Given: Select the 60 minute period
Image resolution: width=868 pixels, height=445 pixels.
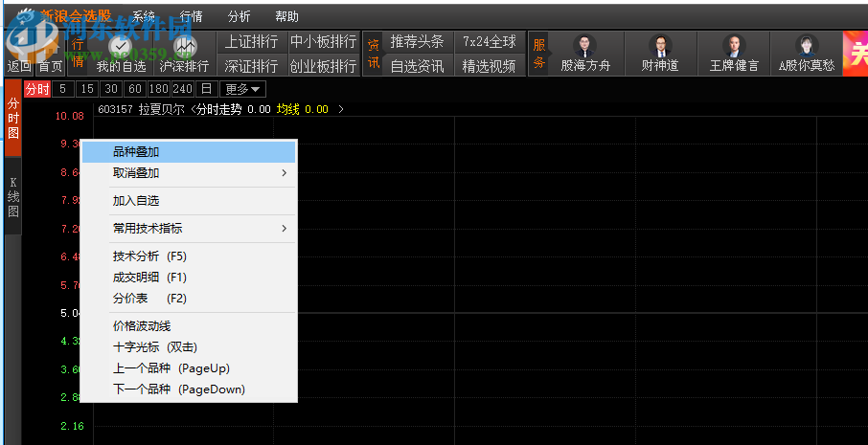Looking at the screenshot, I should (134, 89).
